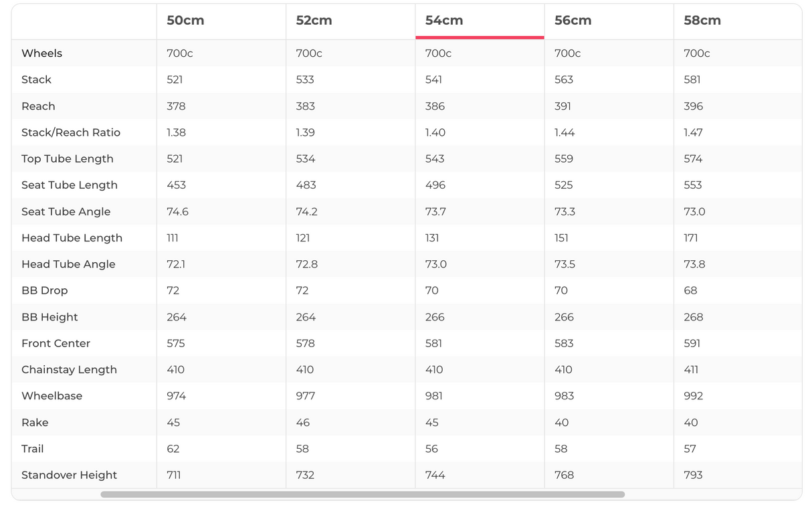Click the 50cm Trail value 62
Screen dimensions: 812x509
click(x=173, y=449)
